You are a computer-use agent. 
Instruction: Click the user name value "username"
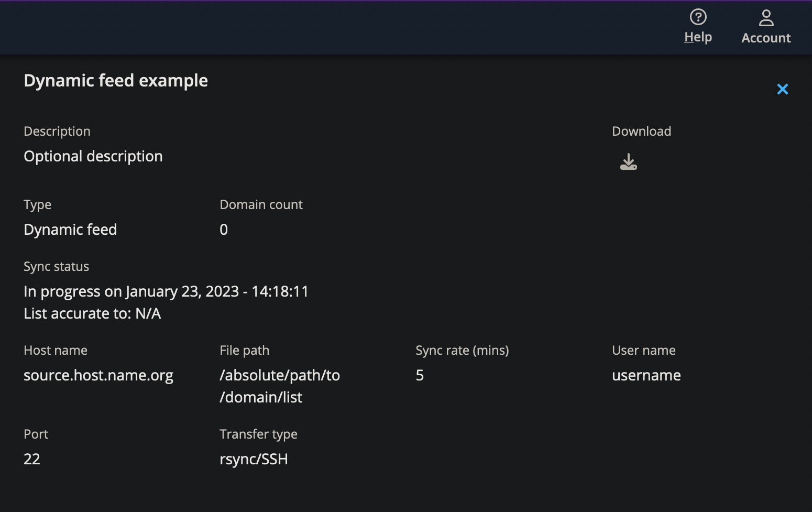[x=646, y=375]
